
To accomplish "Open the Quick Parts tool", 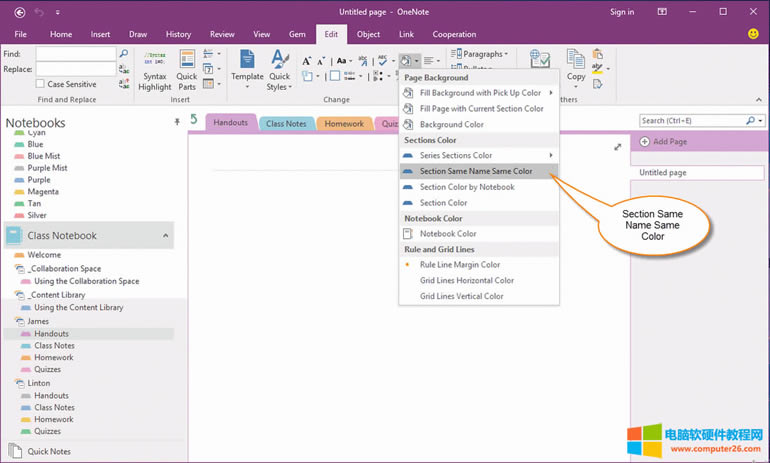I will point(187,62).
